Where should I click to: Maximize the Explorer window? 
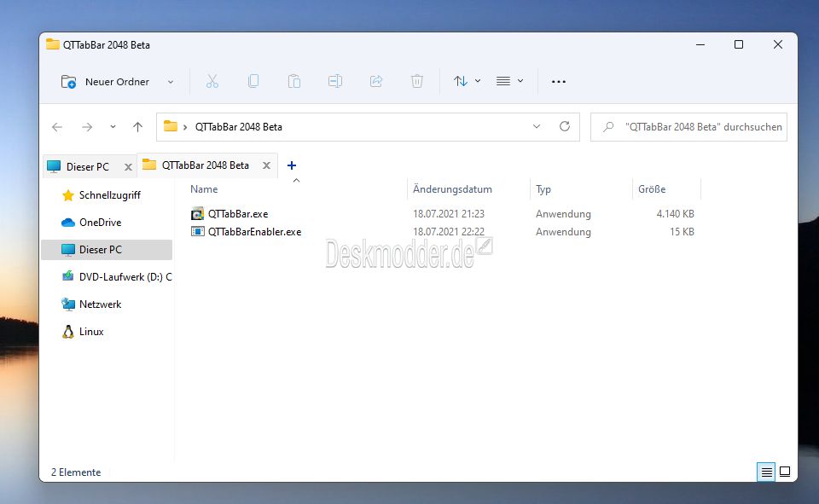pos(739,45)
